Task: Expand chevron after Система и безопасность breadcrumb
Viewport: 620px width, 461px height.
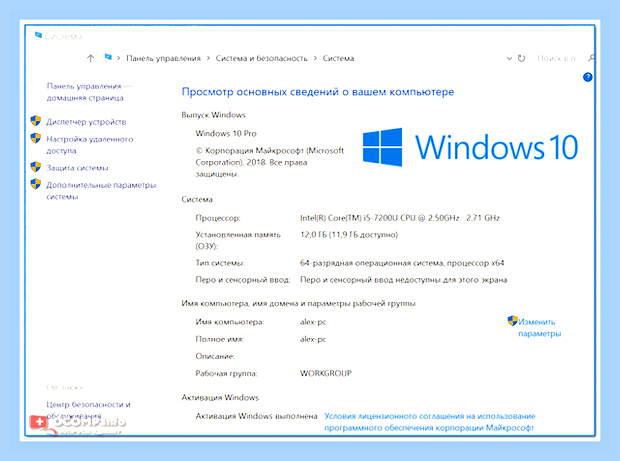Action: [x=315, y=59]
